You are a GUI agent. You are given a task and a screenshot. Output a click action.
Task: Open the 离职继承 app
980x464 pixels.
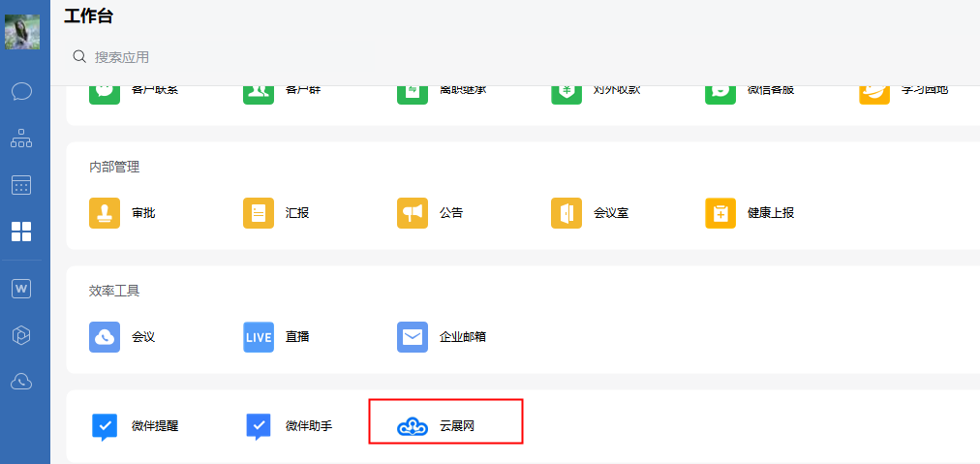pyautogui.click(x=442, y=93)
